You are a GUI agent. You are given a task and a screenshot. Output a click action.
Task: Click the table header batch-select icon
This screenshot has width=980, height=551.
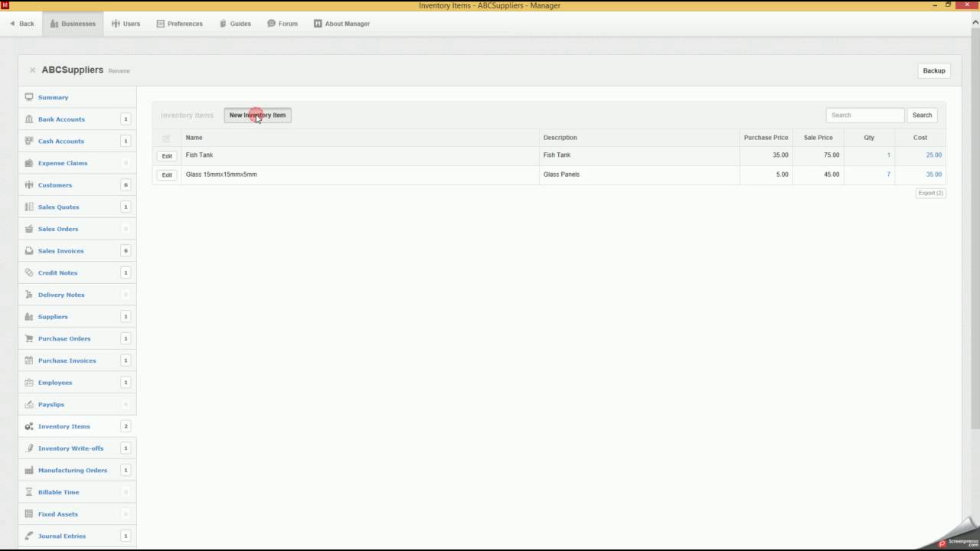[166, 138]
